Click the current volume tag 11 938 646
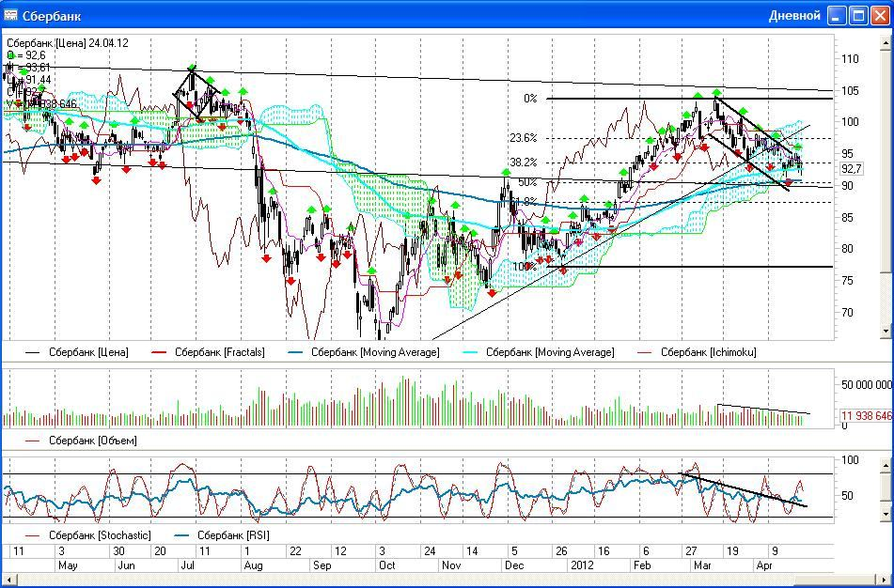Screen dimensions: 894x588 867,416
